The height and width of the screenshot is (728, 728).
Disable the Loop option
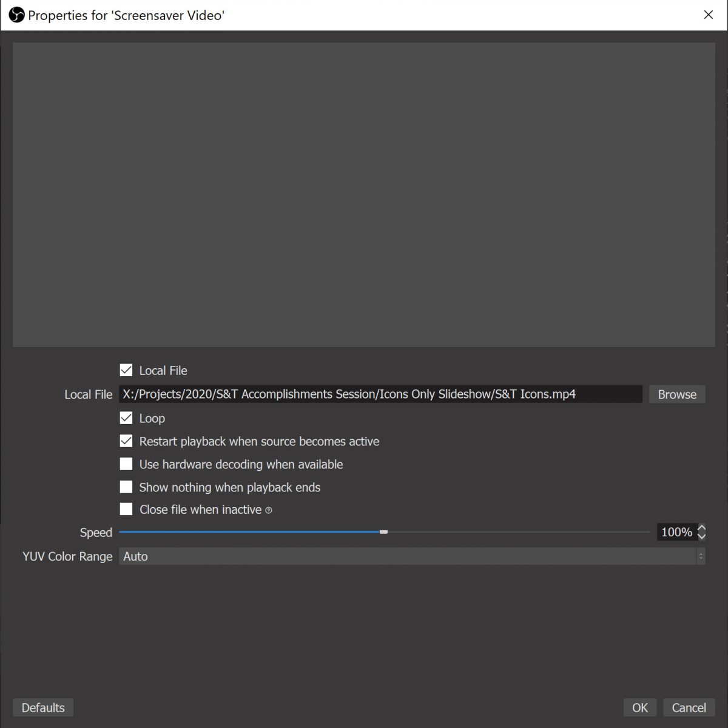click(126, 417)
